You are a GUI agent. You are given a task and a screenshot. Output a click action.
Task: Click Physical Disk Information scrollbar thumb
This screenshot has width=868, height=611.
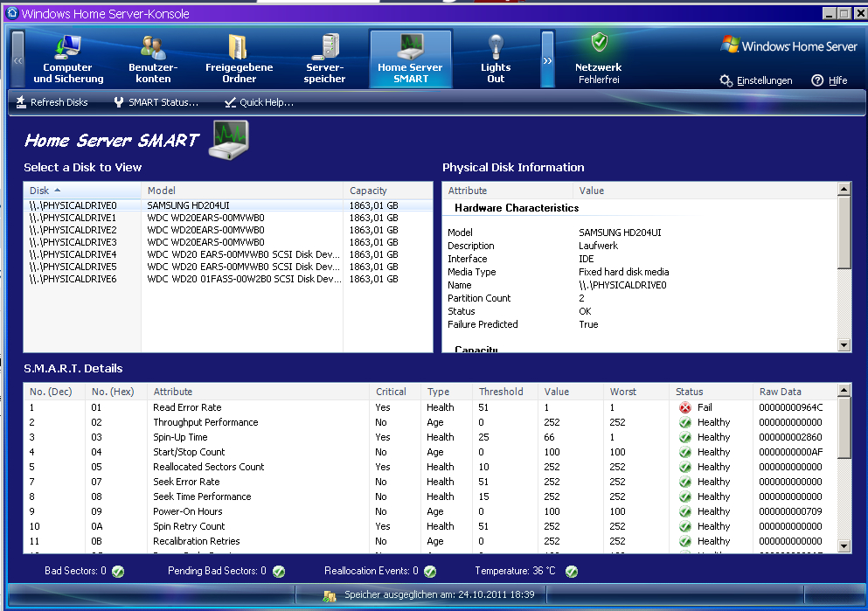(x=844, y=233)
